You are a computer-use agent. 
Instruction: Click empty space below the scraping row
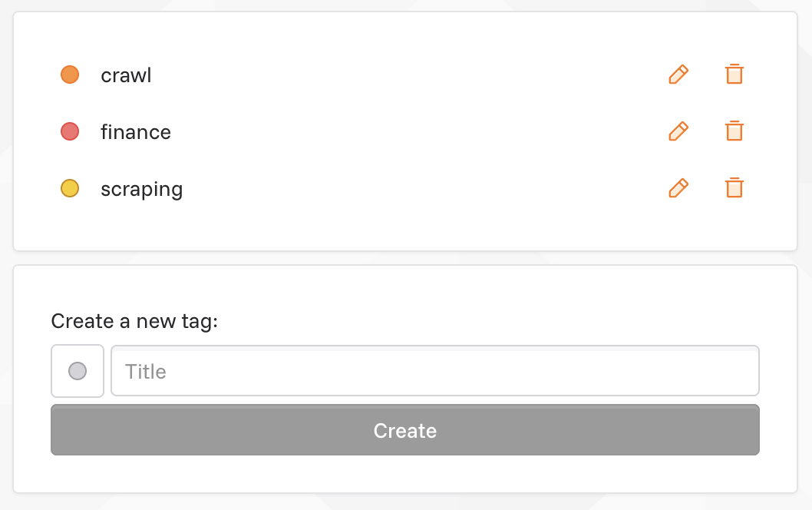tap(384, 227)
